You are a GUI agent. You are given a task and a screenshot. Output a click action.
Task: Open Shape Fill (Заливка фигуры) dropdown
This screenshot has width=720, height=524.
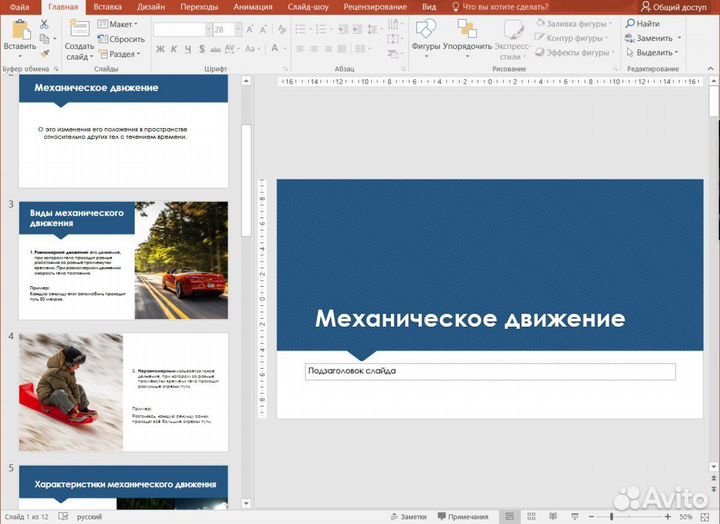[574, 23]
